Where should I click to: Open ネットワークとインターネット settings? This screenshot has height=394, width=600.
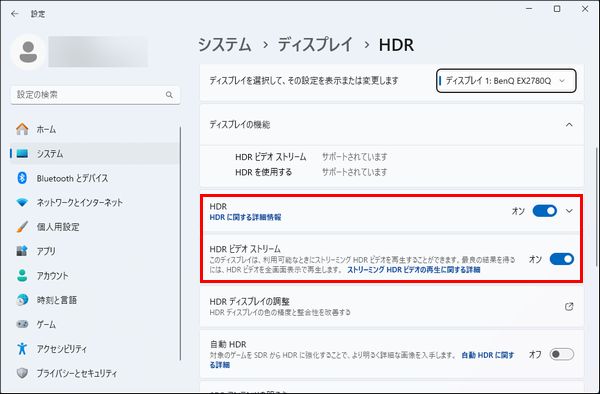pyautogui.click(x=95, y=202)
